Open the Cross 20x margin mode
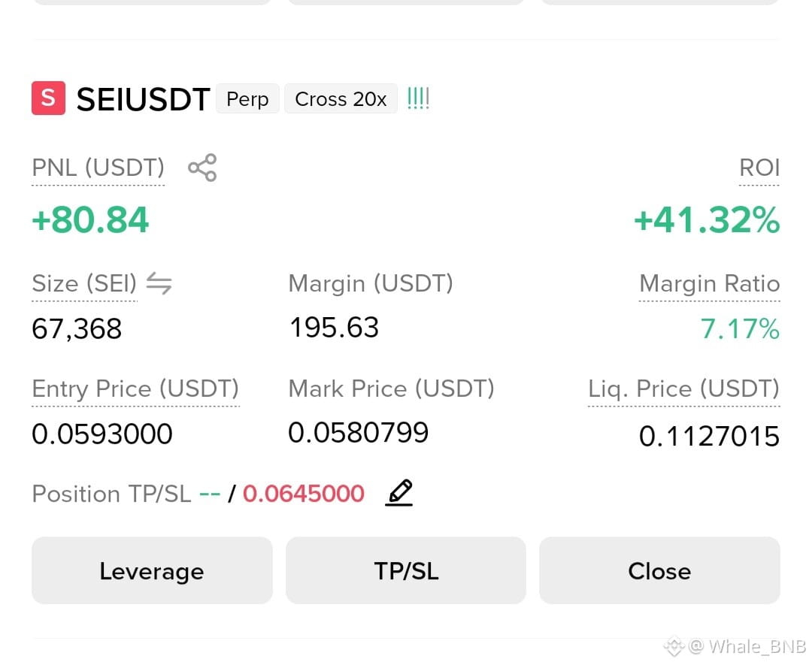The image size is (812, 665). point(341,98)
